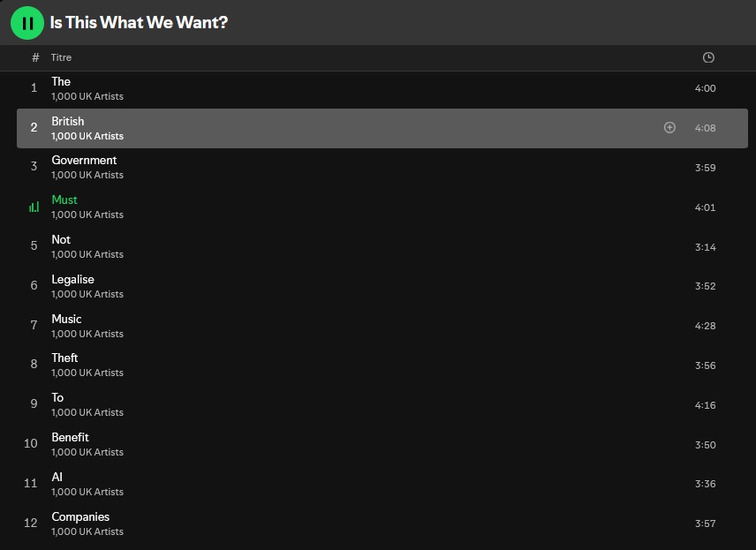Select the last track "Companies"
Viewport: 756px width, 550px height.
click(x=80, y=516)
